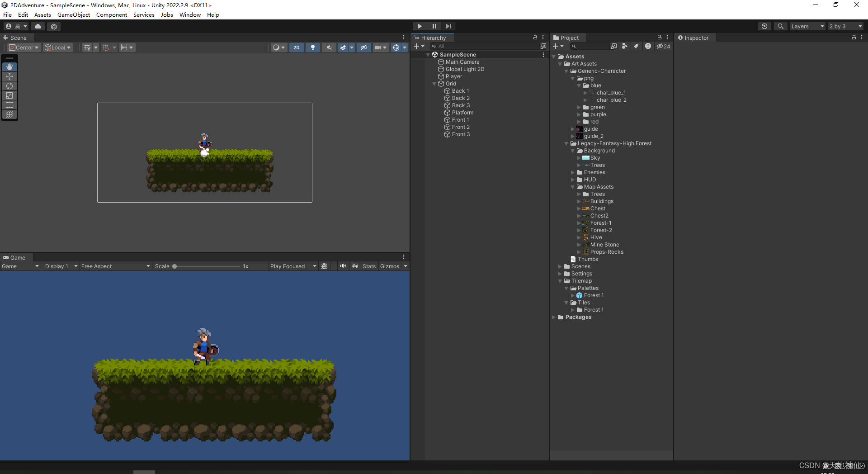
Task: Toggle hidden packages visibility (24)
Action: tap(664, 46)
